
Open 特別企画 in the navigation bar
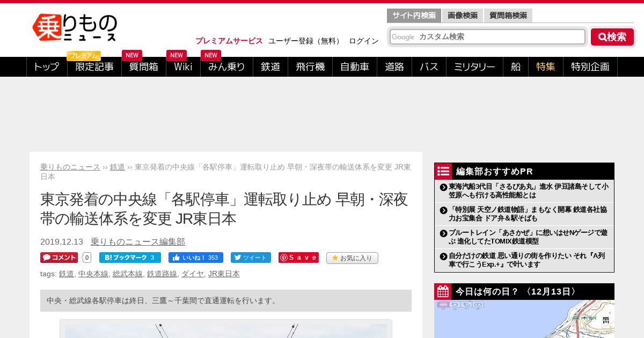pyautogui.click(x=590, y=67)
